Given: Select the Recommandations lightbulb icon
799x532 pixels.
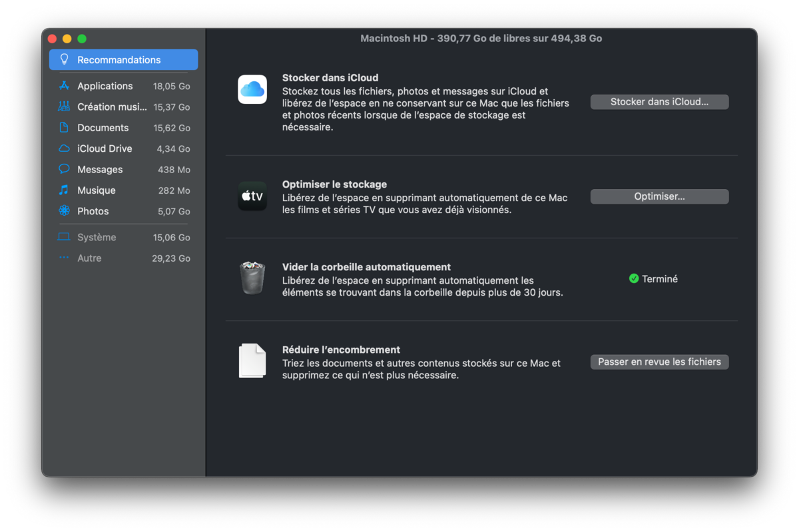Looking at the screenshot, I should pos(64,59).
